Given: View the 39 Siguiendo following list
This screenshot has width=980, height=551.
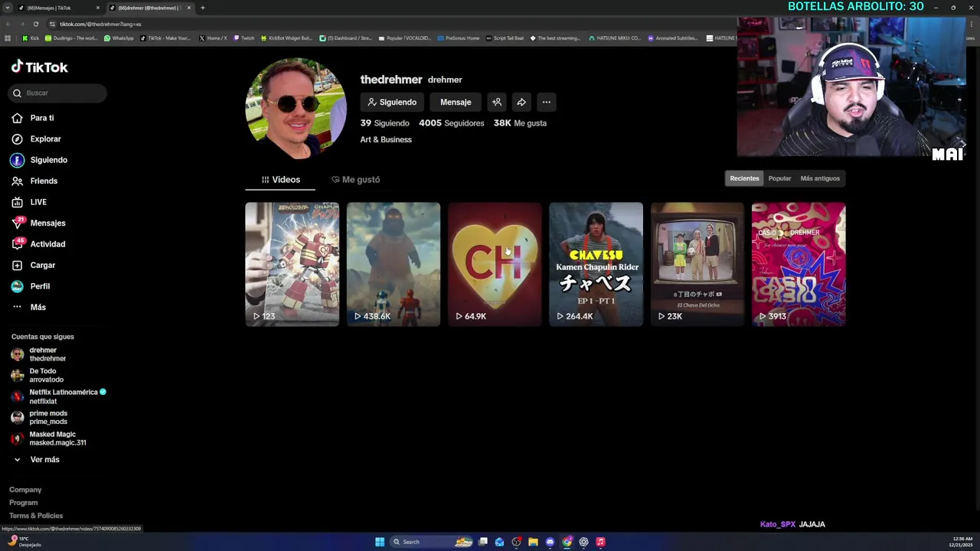Looking at the screenshot, I should tap(385, 123).
